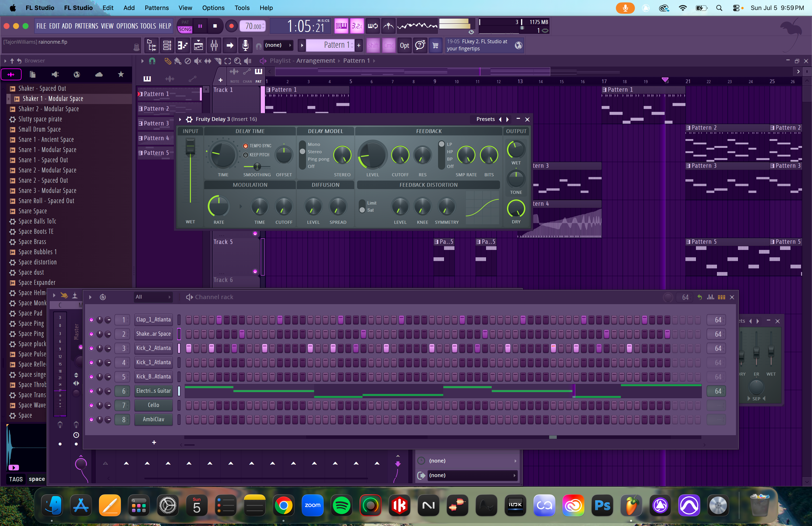Toggle the playlist snap magnet icon
Image resolution: width=812 pixels, height=526 pixels.
[x=152, y=61]
